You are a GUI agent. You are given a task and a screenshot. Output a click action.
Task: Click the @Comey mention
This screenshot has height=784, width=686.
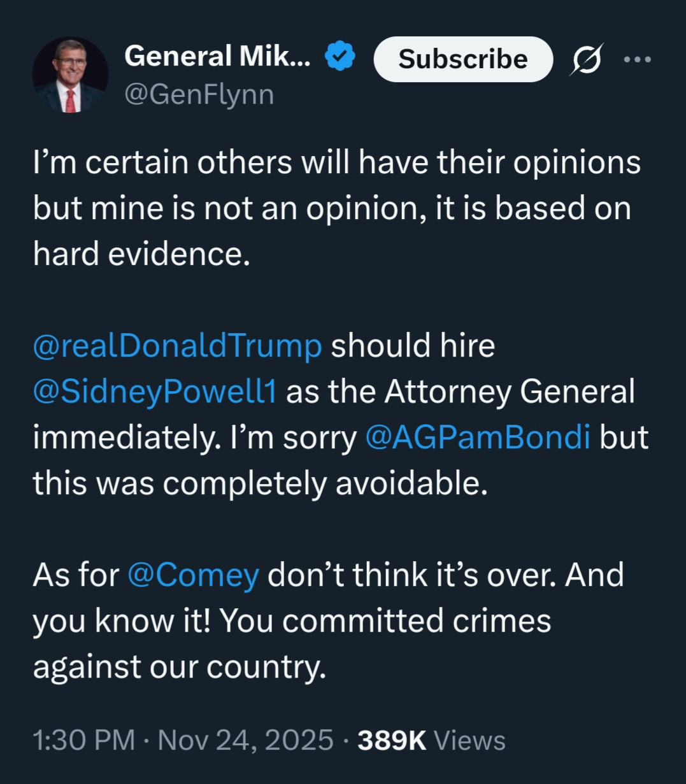click(193, 575)
